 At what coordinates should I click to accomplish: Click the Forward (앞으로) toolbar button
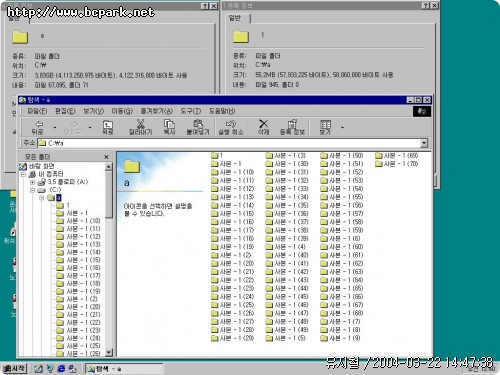point(72,127)
